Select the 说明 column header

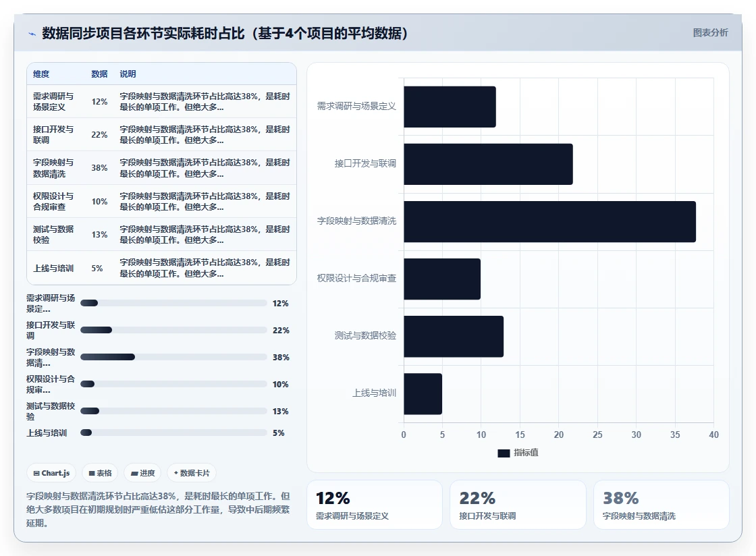point(128,74)
